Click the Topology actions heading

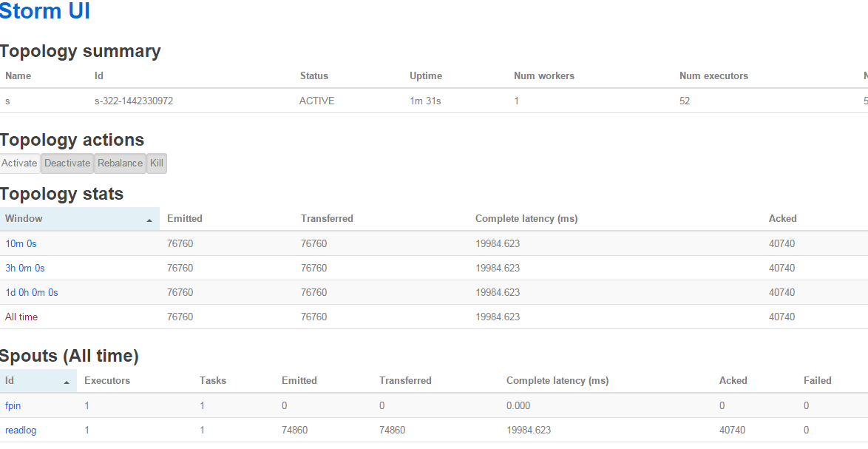click(72, 140)
